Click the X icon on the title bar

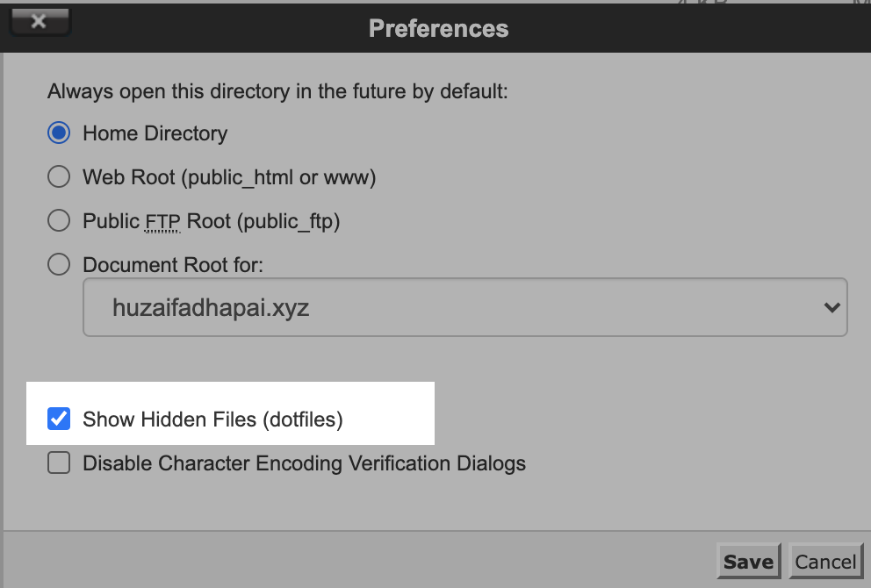pyautogui.click(x=40, y=23)
